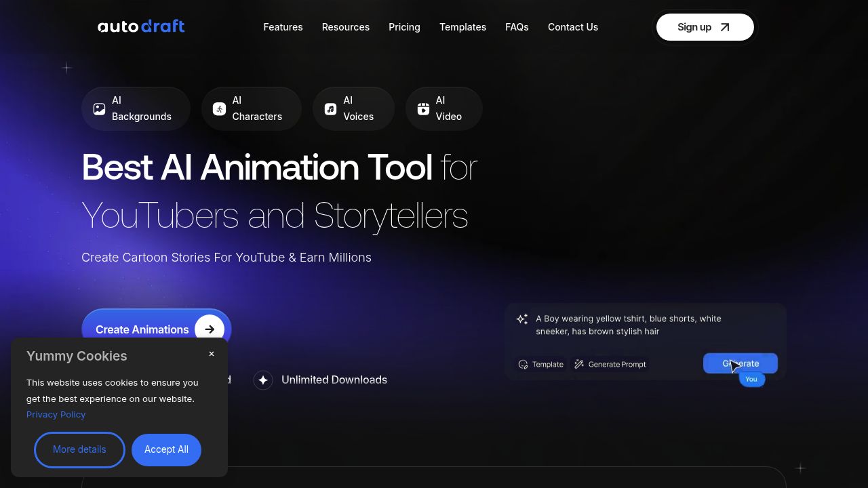Click the arrow circle in Create Animations
The image size is (868, 488).
210,329
